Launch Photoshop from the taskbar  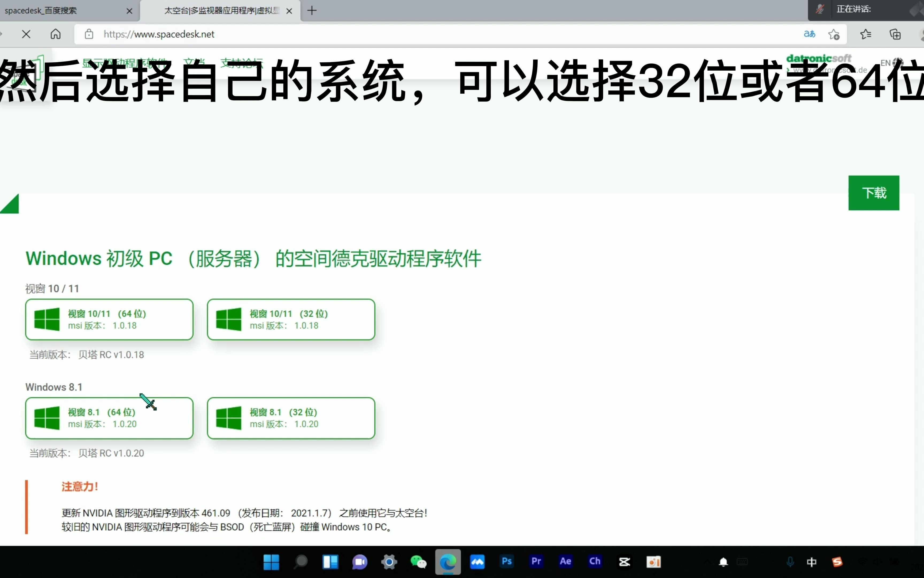click(507, 561)
